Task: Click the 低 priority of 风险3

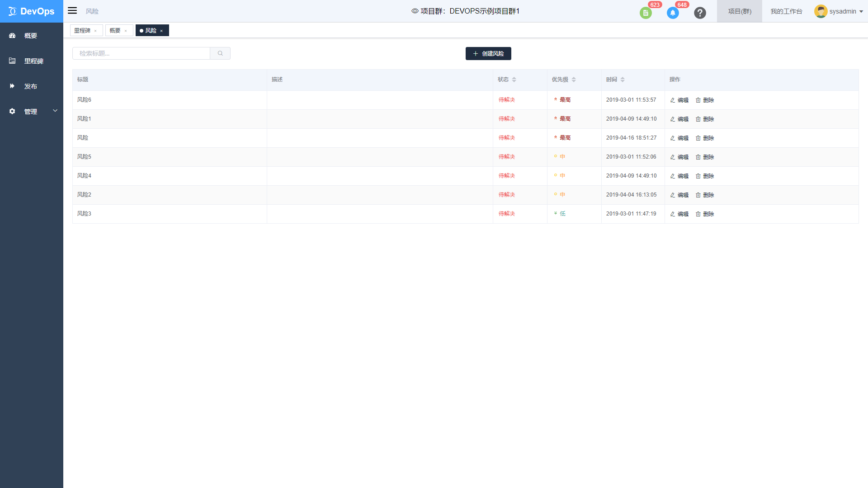Action: tap(560, 214)
